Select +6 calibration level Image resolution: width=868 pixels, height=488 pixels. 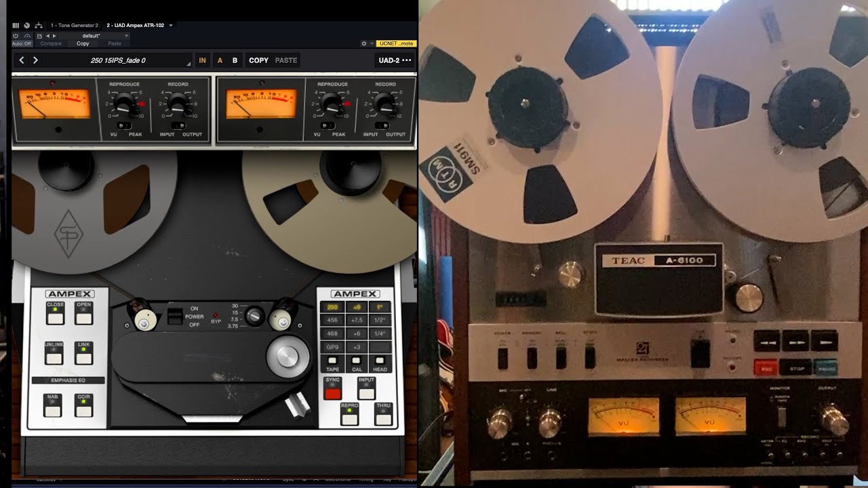(x=357, y=333)
